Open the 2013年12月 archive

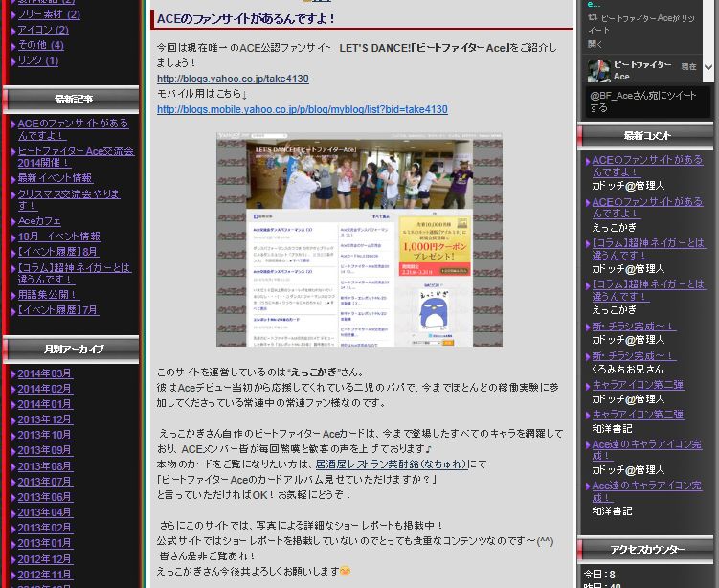click(x=45, y=419)
